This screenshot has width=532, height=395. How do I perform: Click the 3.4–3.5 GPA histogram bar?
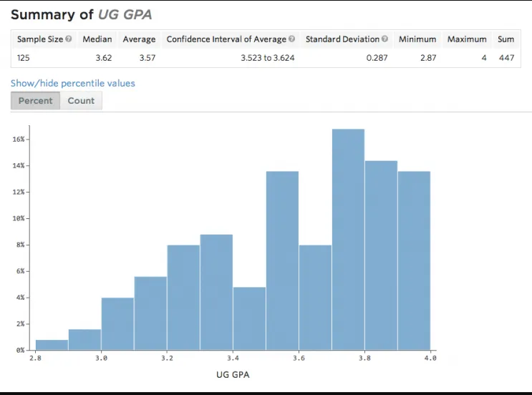coord(249,318)
